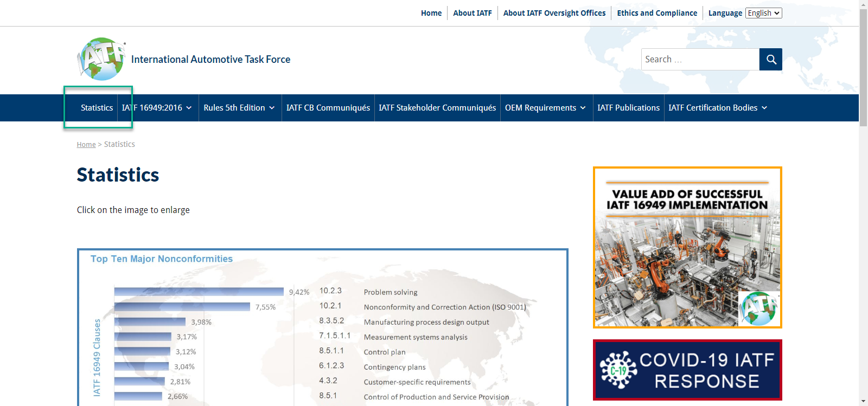Enlarge the Top Ten Major Nonconformities chart

pos(323,327)
